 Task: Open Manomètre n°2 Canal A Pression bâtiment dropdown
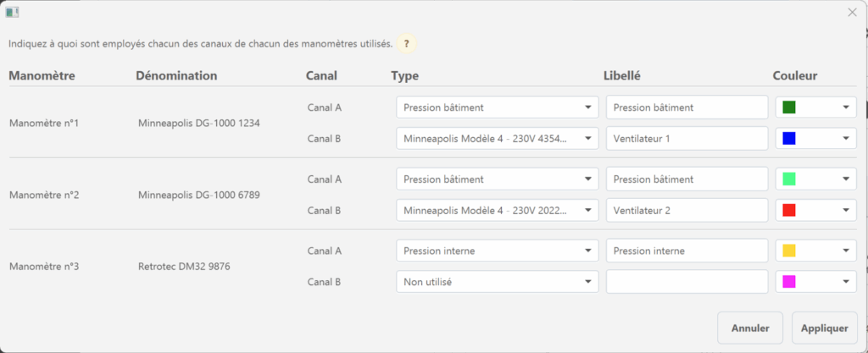point(497,179)
